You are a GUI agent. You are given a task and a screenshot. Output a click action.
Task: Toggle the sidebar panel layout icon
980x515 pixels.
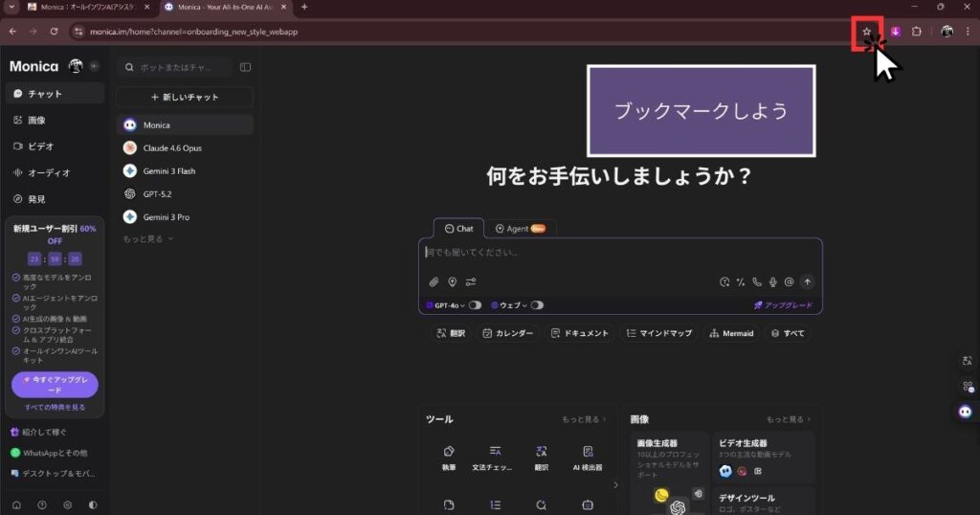[x=245, y=68]
